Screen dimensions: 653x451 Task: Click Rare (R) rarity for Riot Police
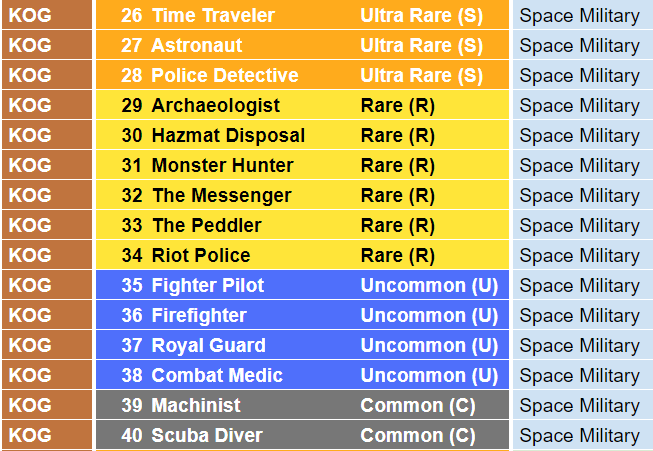tap(398, 255)
